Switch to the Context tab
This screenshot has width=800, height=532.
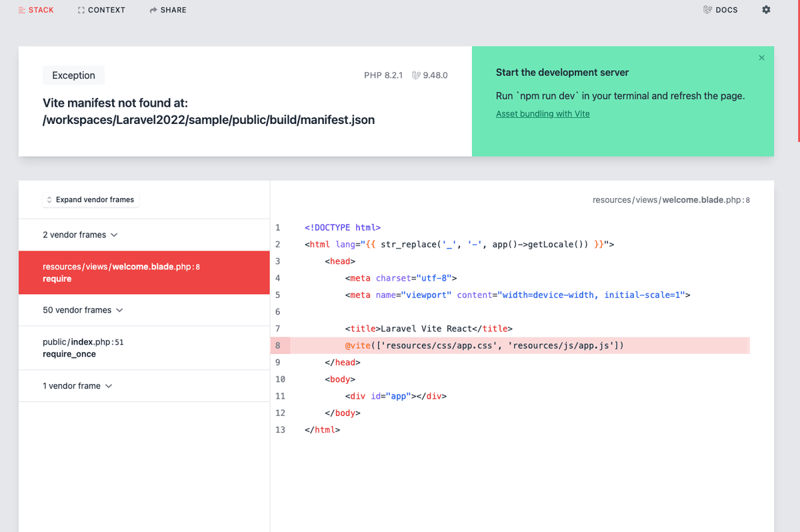101,10
